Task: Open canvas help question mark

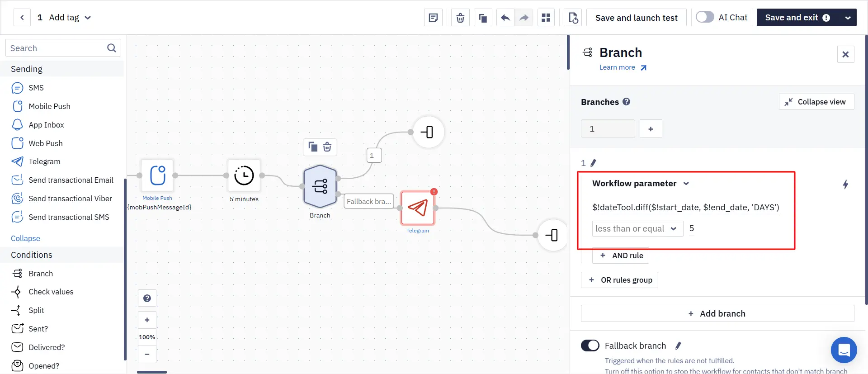Action: click(x=147, y=298)
